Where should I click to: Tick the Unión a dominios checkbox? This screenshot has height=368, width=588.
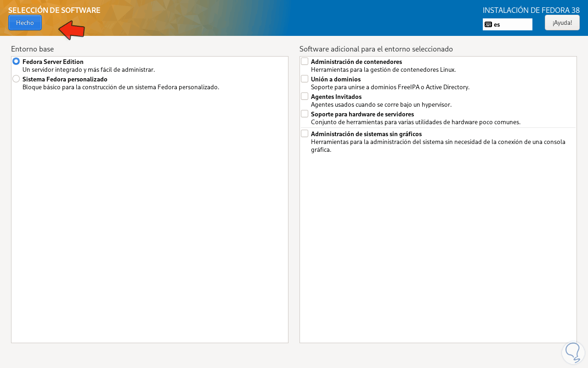click(305, 79)
